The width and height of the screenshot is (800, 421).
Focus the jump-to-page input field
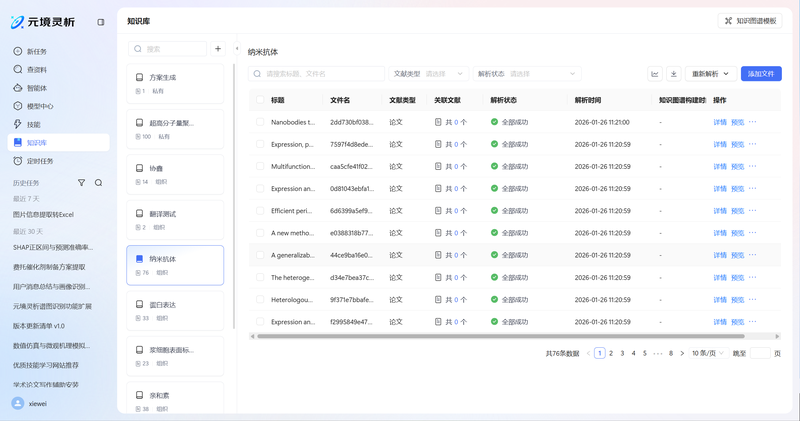[760, 353]
